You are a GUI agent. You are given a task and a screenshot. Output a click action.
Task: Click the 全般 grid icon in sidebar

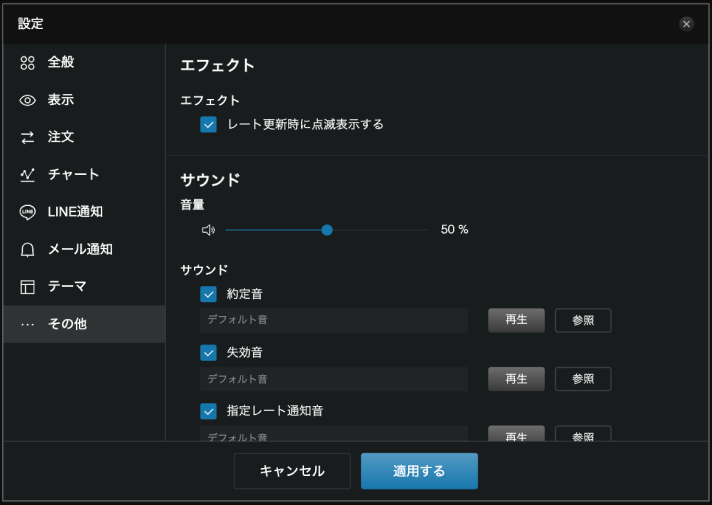coord(28,63)
